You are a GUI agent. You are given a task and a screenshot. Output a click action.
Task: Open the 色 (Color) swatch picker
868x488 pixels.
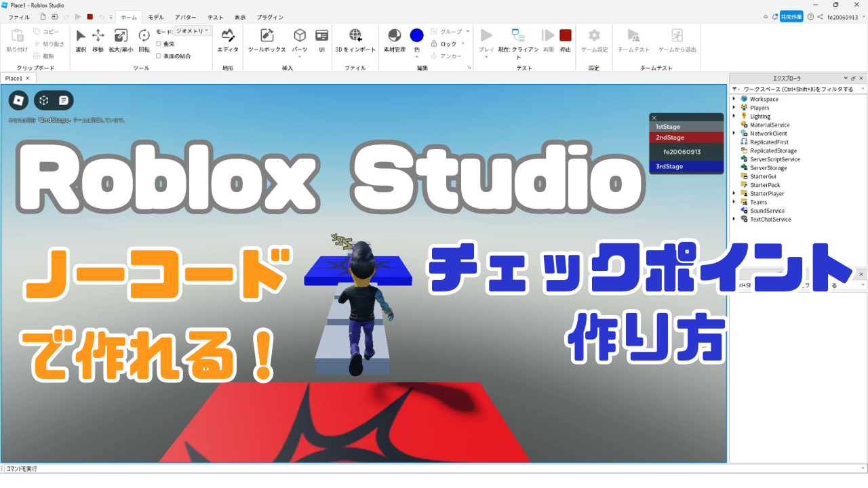pyautogui.click(x=416, y=35)
